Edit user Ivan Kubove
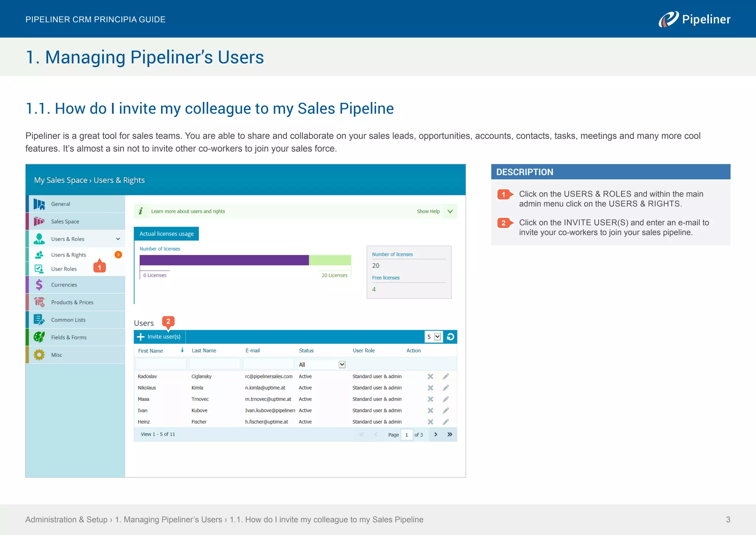 coord(446,410)
